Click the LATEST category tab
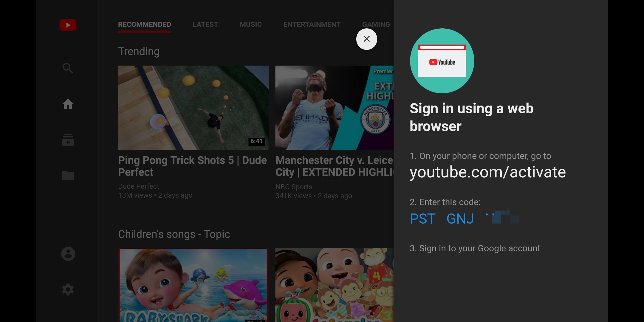 (205, 24)
